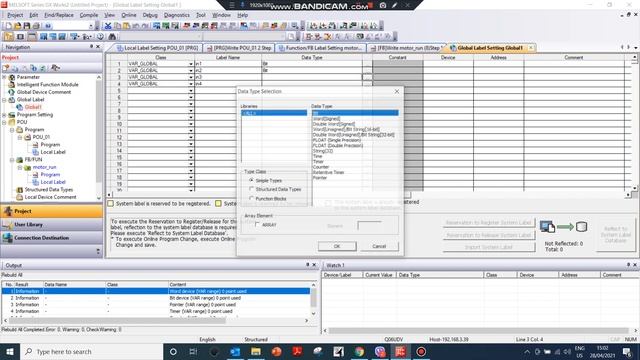640x360 pixels.
Task: Open the Windows Start menu
Action: pyautogui.click(x=10, y=351)
